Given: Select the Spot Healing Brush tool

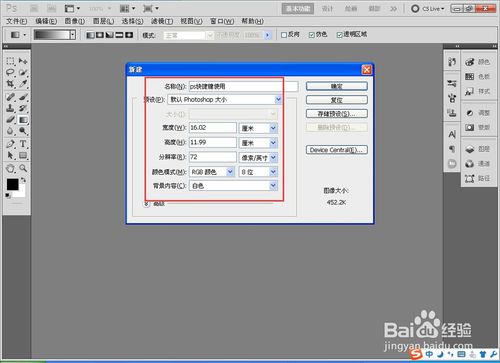Looking at the screenshot, I should 10,97.
